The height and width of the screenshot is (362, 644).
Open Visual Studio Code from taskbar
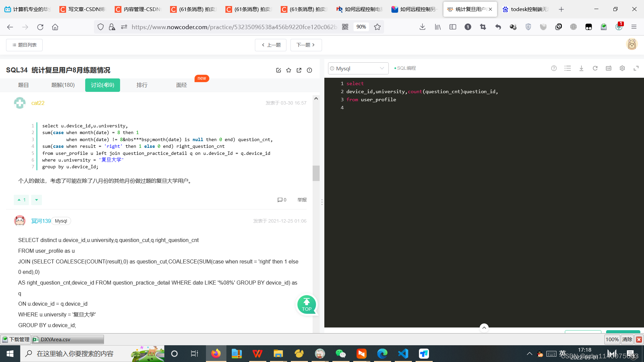[403, 354]
